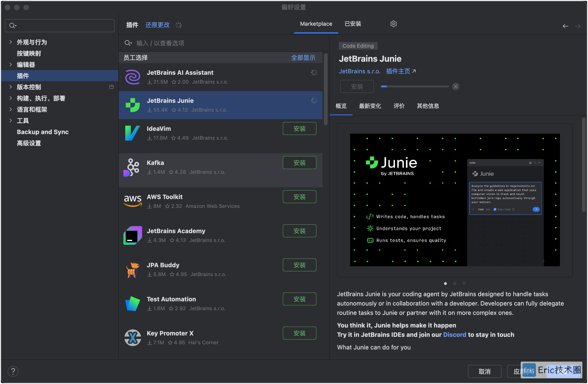Install the Test Automation plugin
Screen dimensions: 588x384
[x=299, y=299]
